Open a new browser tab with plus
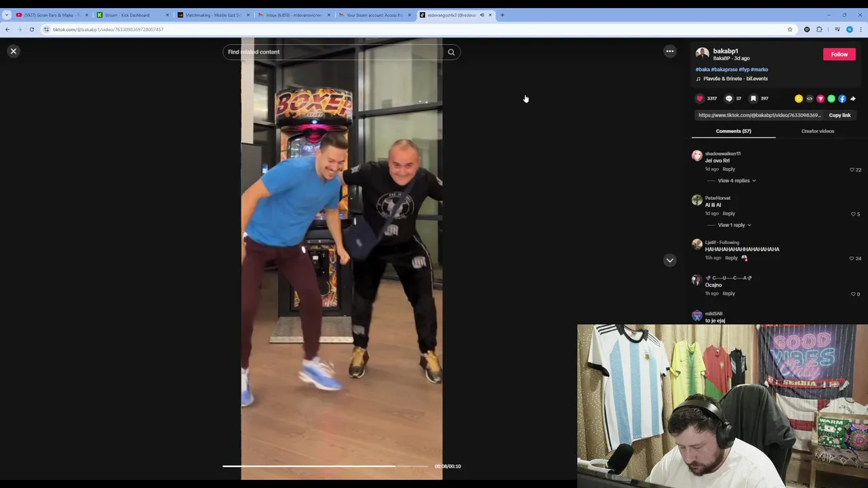The width and height of the screenshot is (868, 488). tap(502, 15)
